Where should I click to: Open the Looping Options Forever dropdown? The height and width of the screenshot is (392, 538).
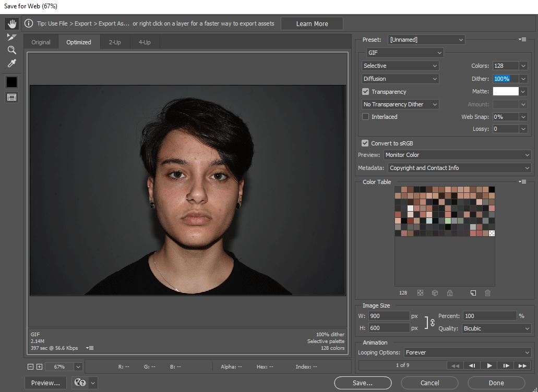click(x=468, y=352)
